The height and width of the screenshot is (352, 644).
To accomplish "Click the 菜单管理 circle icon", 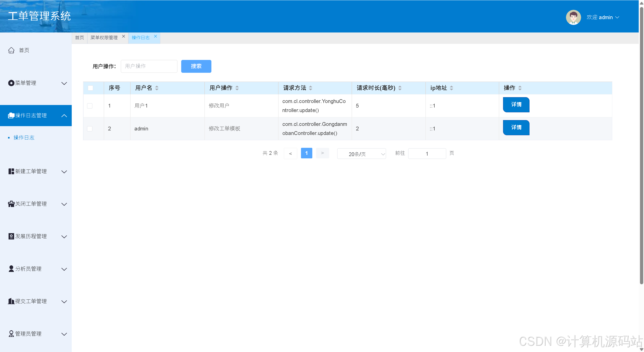I will coord(11,83).
